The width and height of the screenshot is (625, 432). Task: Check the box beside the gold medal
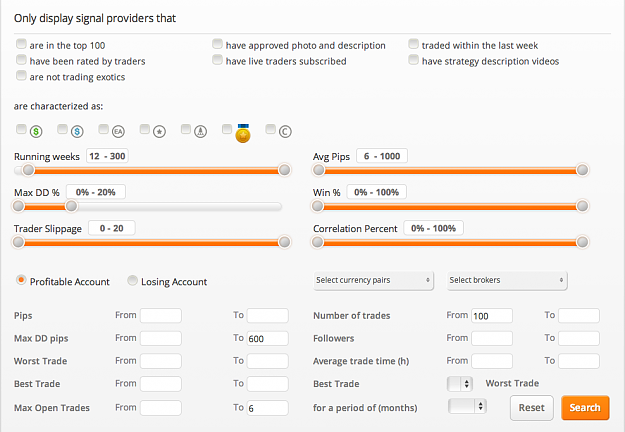point(227,129)
